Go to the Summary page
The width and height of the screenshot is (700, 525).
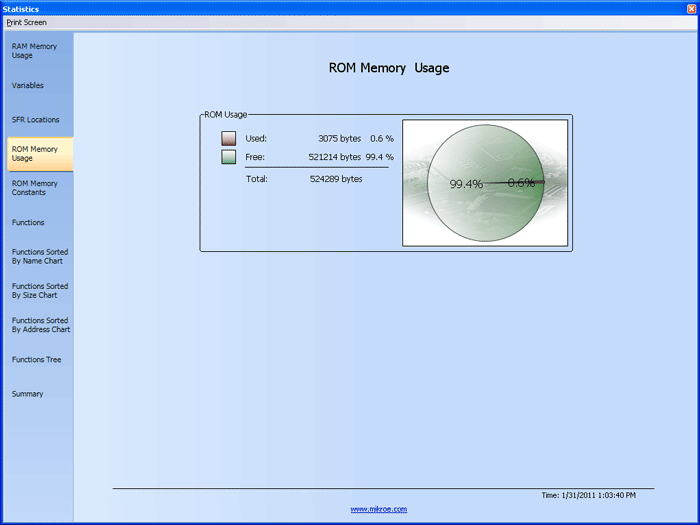point(39,394)
